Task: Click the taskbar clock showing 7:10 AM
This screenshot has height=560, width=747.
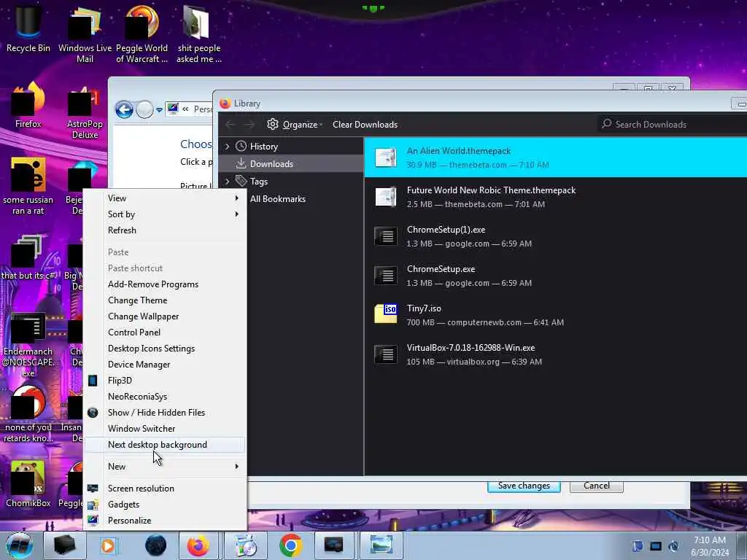Action: (x=710, y=546)
